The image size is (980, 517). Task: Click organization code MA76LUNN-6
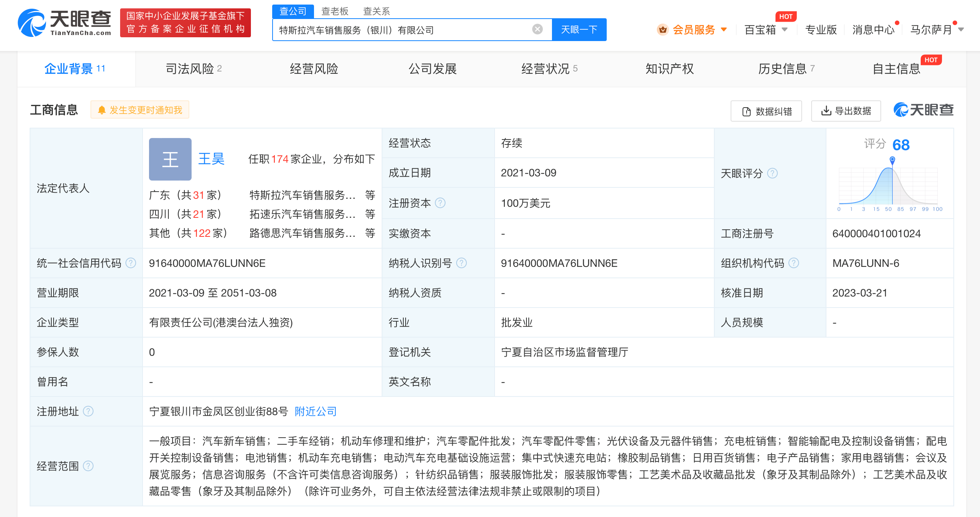(x=866, y=263)
